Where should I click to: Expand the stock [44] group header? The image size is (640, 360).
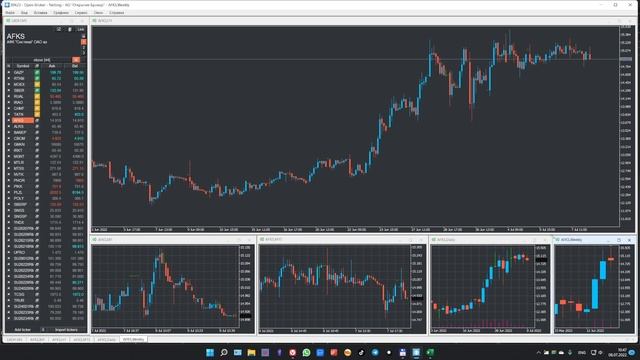point(42,60)
